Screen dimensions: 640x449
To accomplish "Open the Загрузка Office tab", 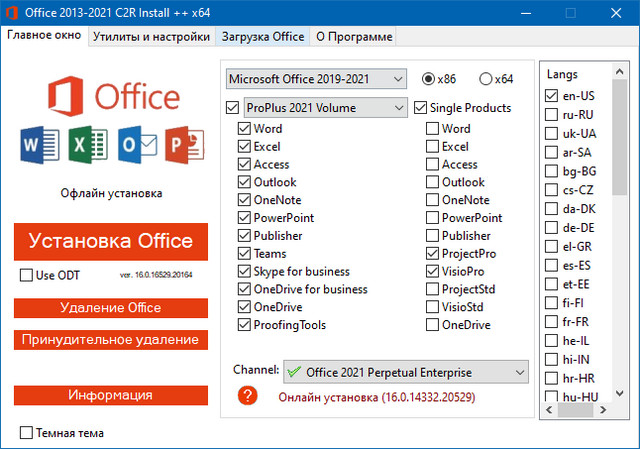I will [x=263, y=37].
